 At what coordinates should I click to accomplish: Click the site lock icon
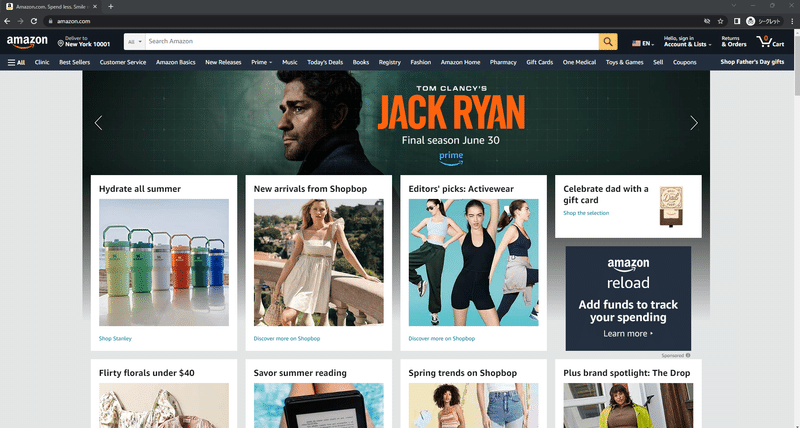coord(50,21)
